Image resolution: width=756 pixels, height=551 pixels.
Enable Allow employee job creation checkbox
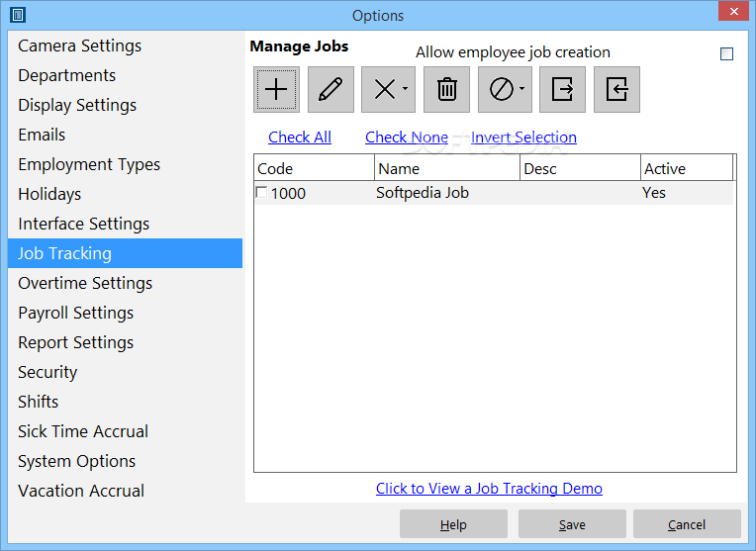click(726, 53)
